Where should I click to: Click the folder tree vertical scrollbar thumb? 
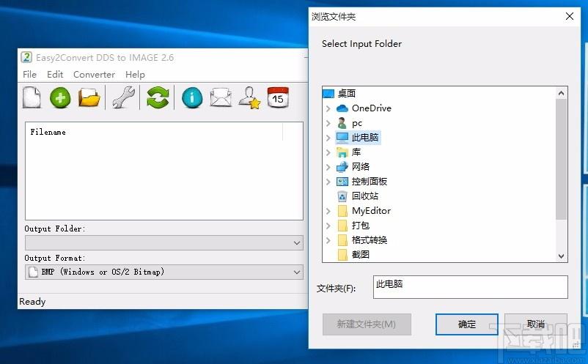[561, 159]
